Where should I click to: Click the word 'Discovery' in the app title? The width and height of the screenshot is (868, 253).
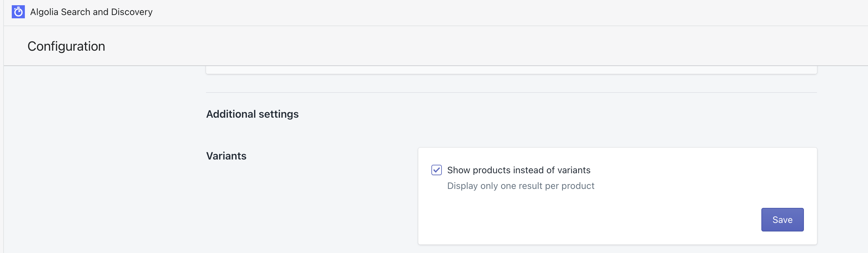132,12
